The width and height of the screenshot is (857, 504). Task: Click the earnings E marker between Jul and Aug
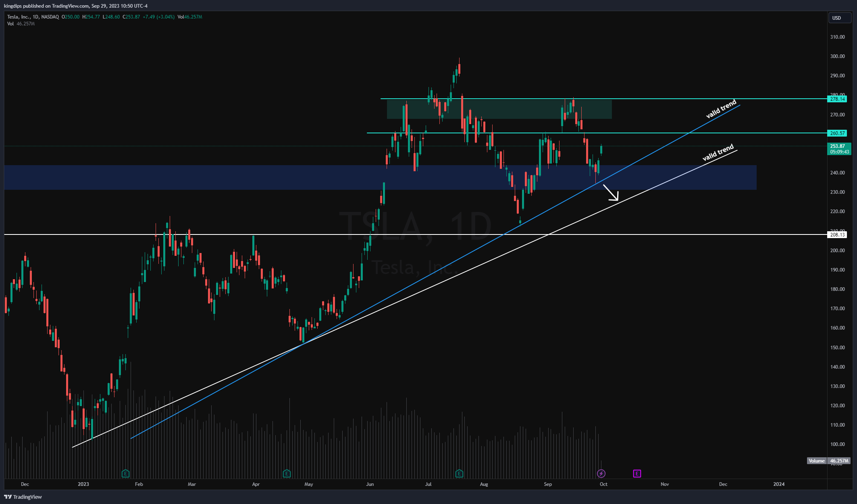(459, 473)
